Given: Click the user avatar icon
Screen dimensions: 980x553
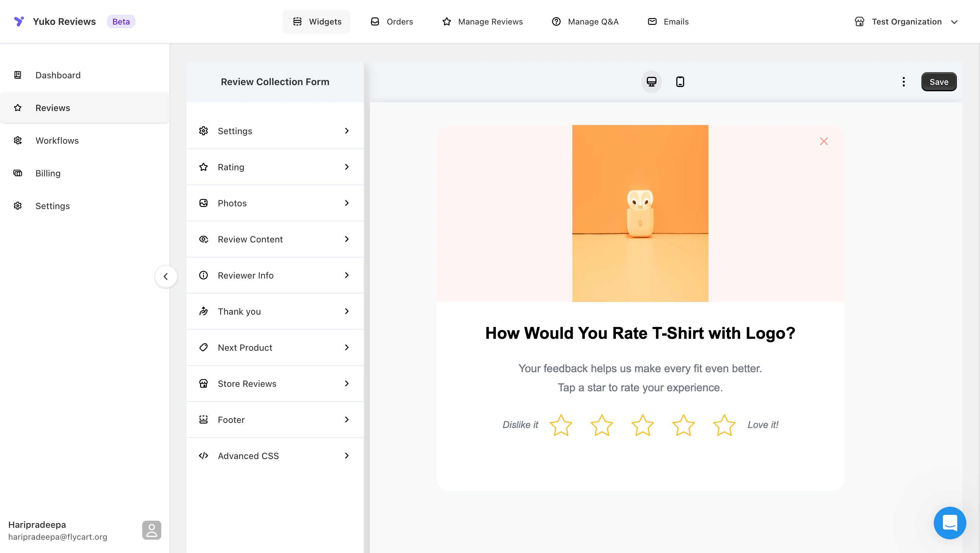Looking at the screenshot, I should (x=151, y=530).
